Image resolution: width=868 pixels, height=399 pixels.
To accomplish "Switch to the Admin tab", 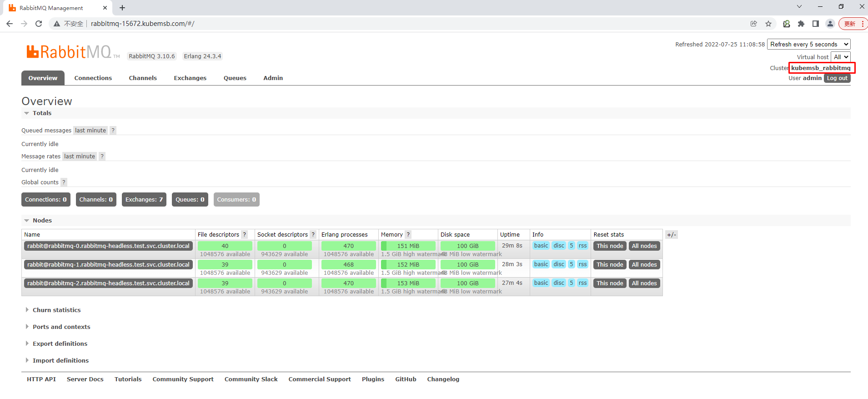I will pos(273,78).
